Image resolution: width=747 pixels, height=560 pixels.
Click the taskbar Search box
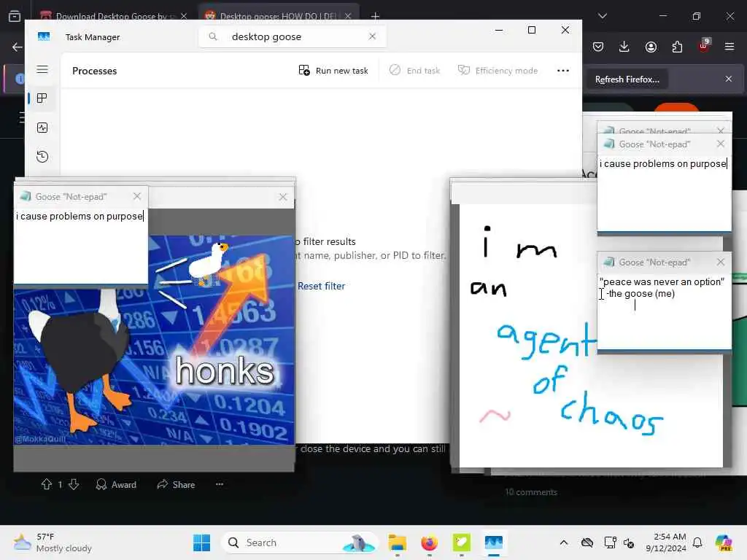point(299,542)
